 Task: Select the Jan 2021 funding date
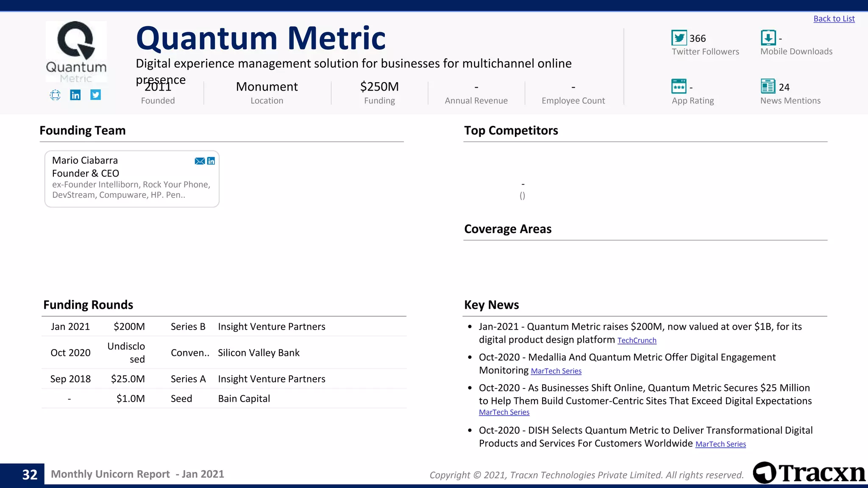70,327
